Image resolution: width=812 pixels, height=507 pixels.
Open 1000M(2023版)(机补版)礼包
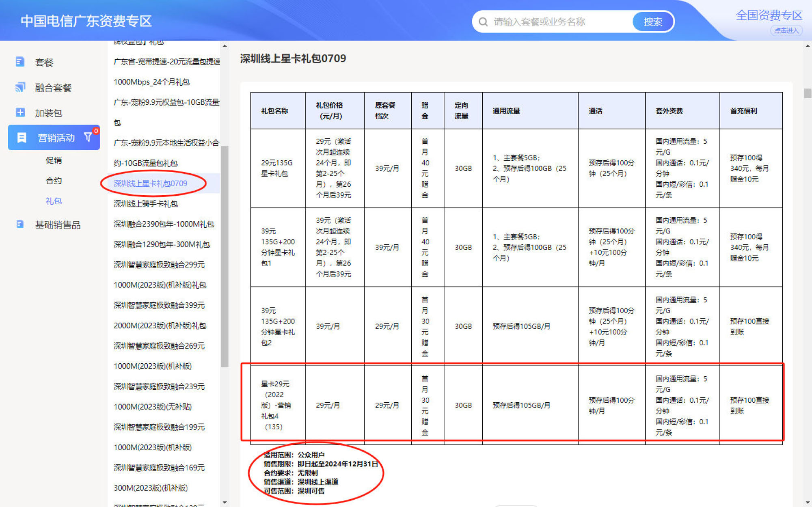tap(160, 285)
